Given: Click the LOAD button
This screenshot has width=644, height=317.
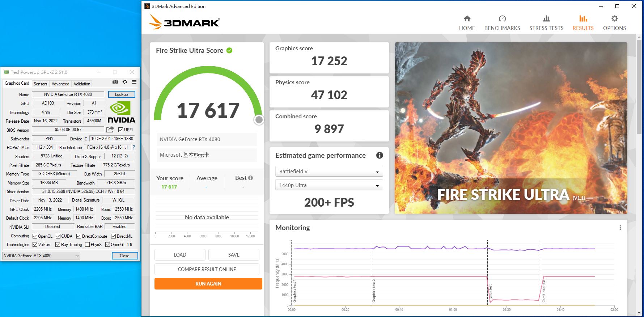Looking at the screenshot, I should click(180, 255).
